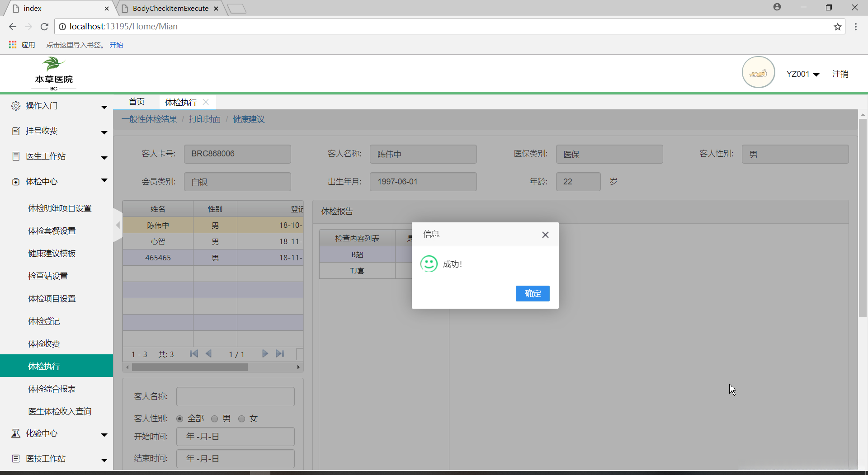Close the 信息 dialog with the X
The width and height of the screenshot is (868, 475).
[x=545, y=235]
